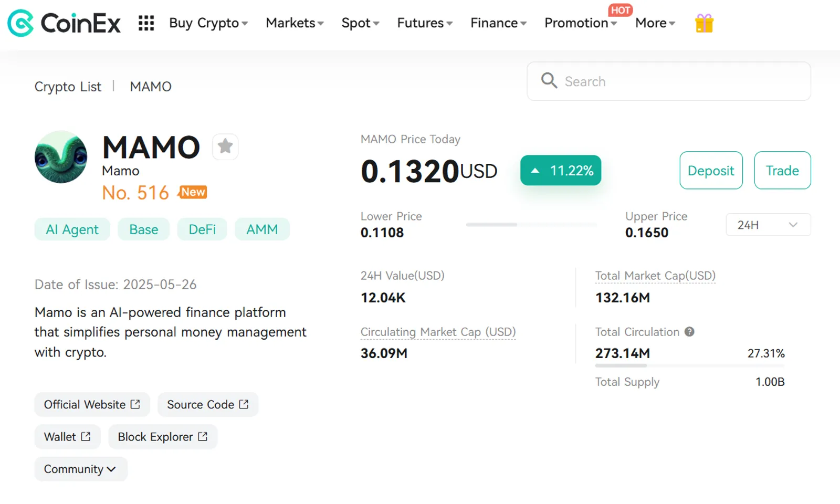The height and width of the screenshot is (504, 840).
Task: Click the Deposit button
Action: 711,171
